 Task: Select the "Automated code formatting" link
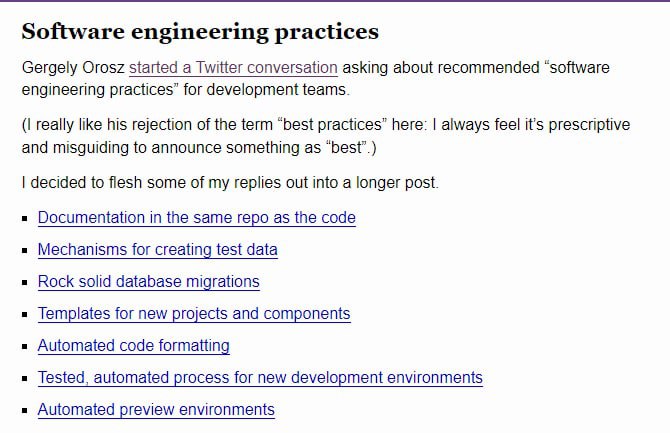coord(133,345)
